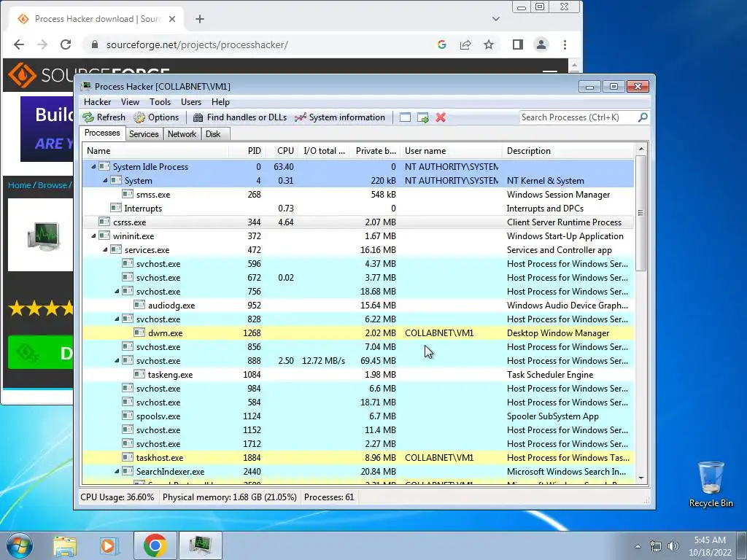Click the icon beside spoolsv.exe
The height and width of the screenshot is (560, 747).
tap(127, 416)
